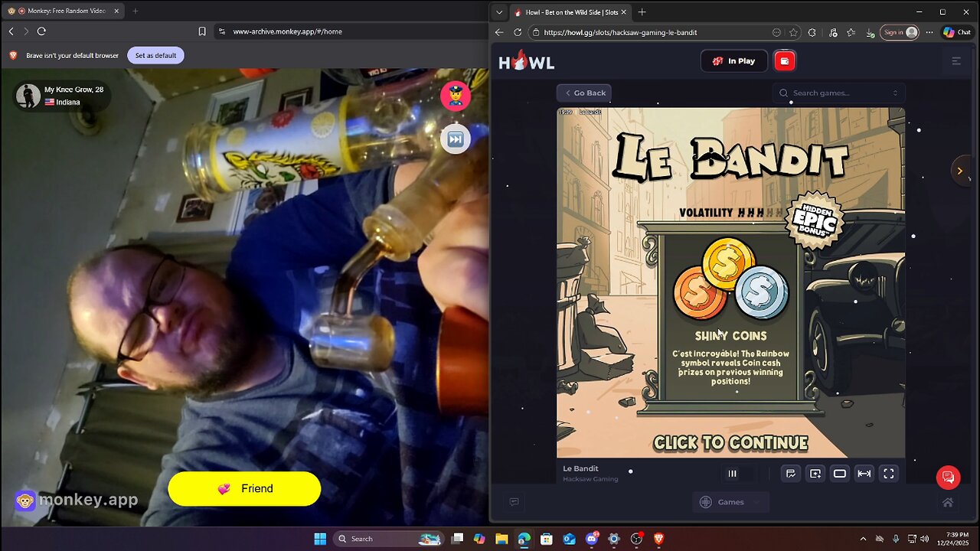
Task: Open a new tab in Edge
Action: [x=642, y=12]
